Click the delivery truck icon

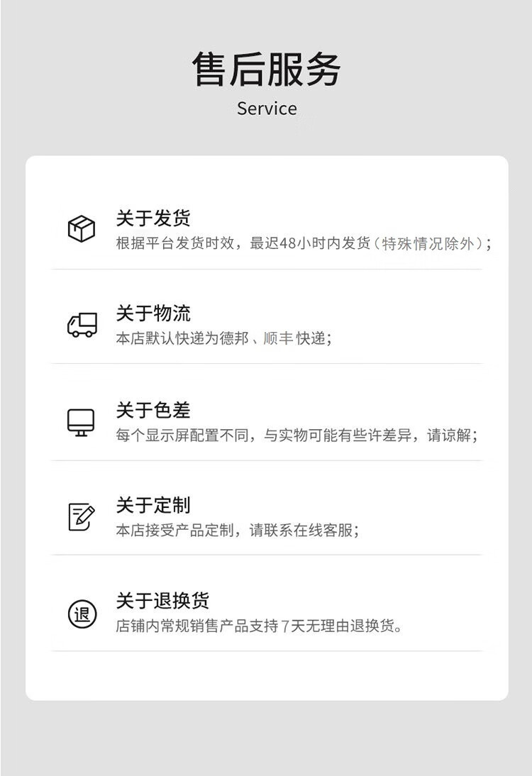tap(82, 325)
